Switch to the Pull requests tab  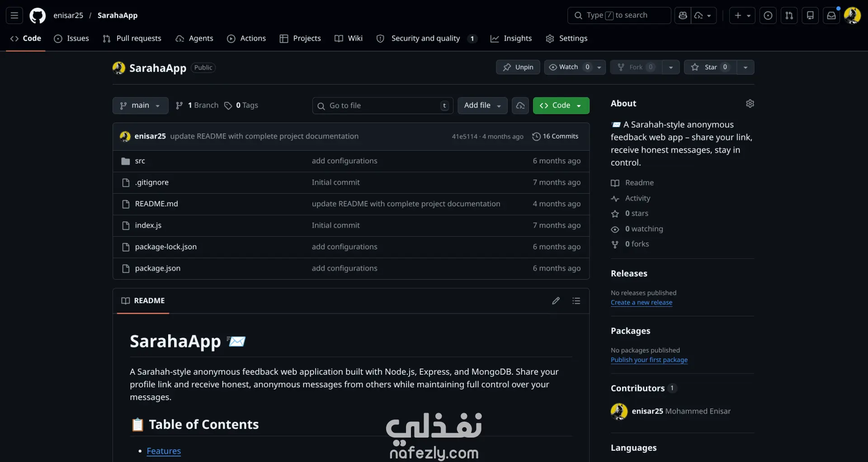pyautogui.click(x=132, y=38)
